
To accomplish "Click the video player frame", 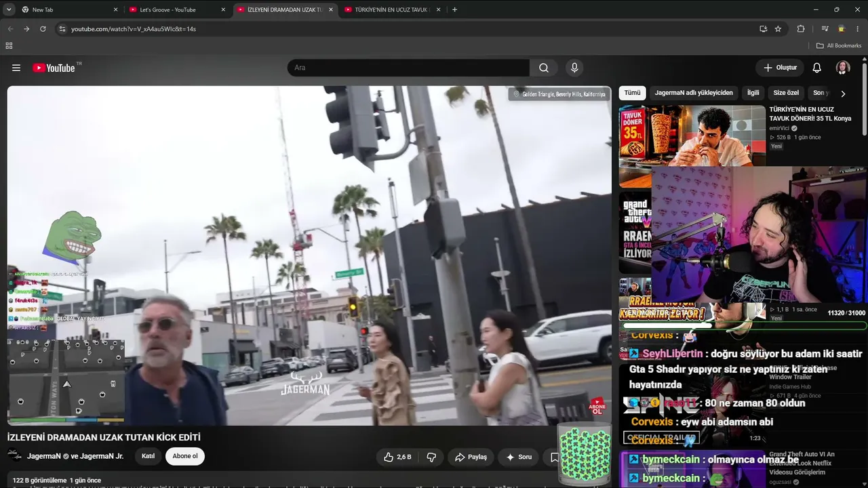I will pos(309,256).
